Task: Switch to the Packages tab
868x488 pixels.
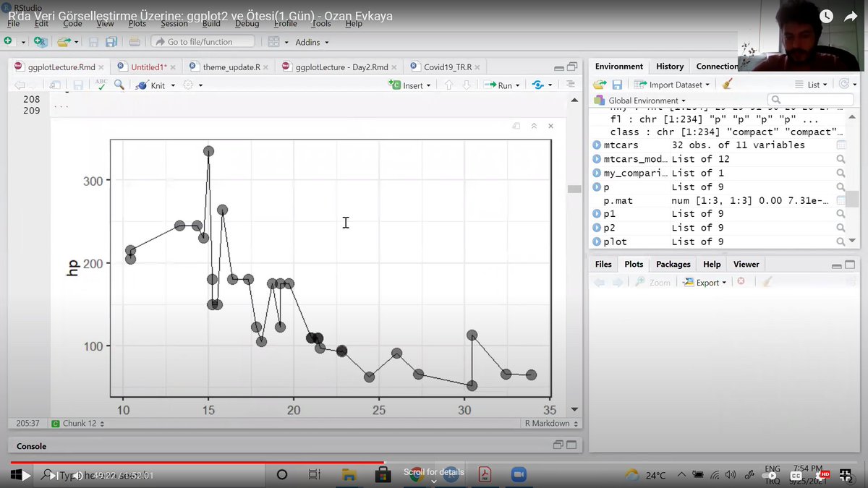Action: 673,264
